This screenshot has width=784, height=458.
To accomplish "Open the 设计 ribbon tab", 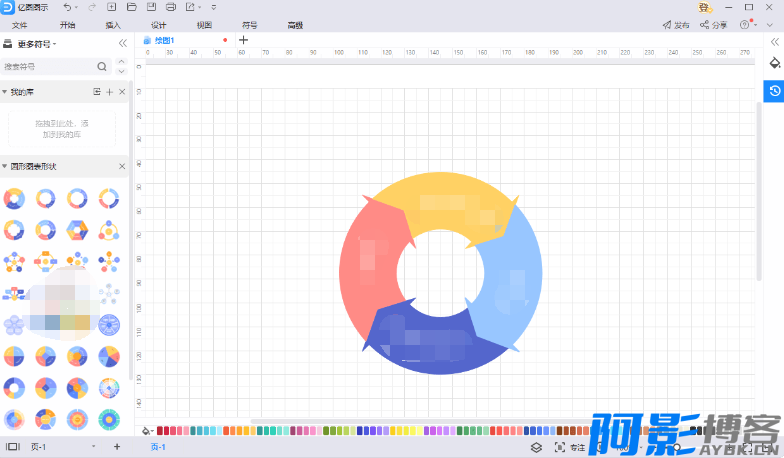I will (x=158, y=25).
